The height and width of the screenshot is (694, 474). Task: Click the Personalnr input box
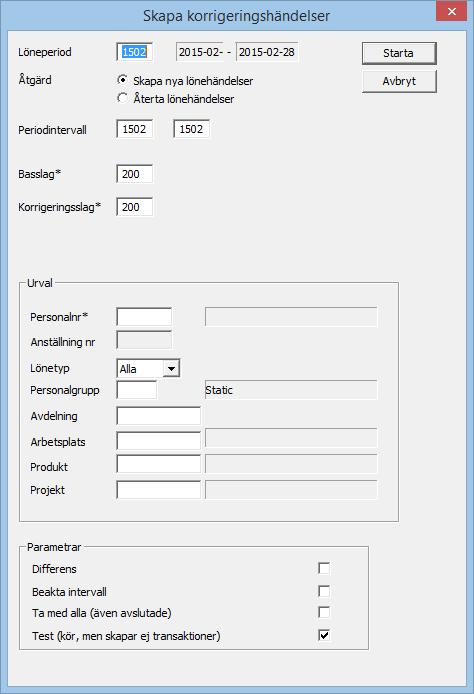point(144,317)
